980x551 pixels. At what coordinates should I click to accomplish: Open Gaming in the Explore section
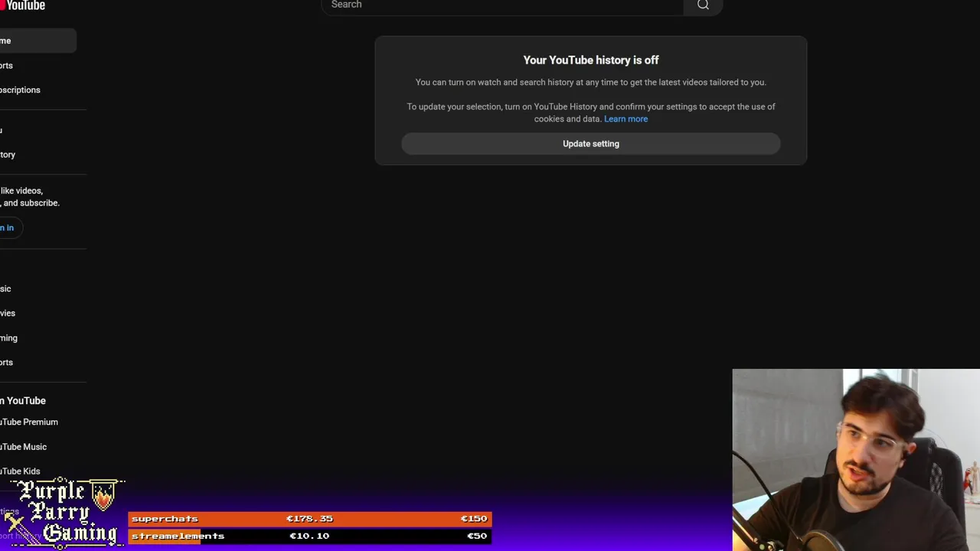coord(38,337)
